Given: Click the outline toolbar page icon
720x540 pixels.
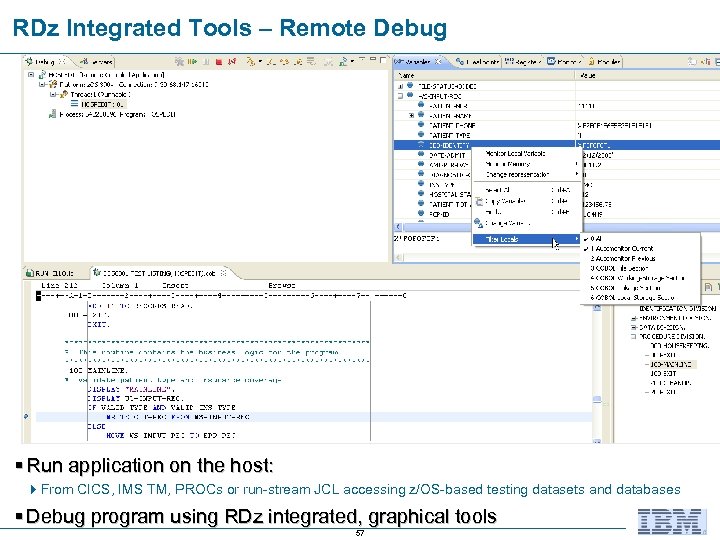Looking at the screenshot, I should (x=708, y=287).
